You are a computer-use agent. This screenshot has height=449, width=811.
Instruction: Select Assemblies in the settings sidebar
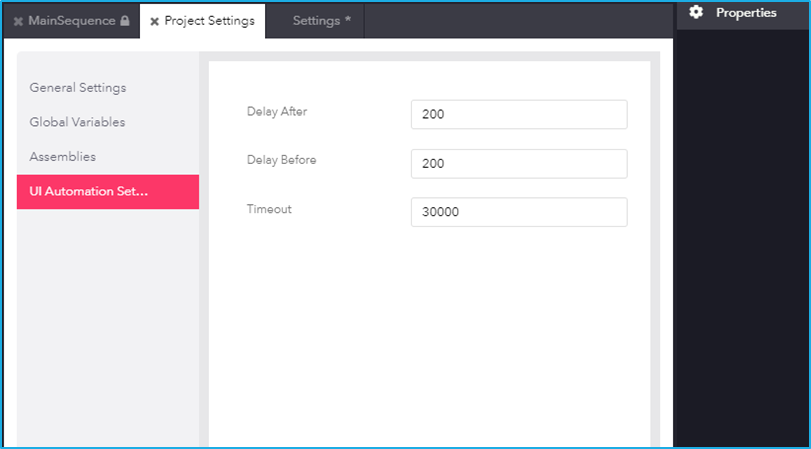tap(63, 157)
